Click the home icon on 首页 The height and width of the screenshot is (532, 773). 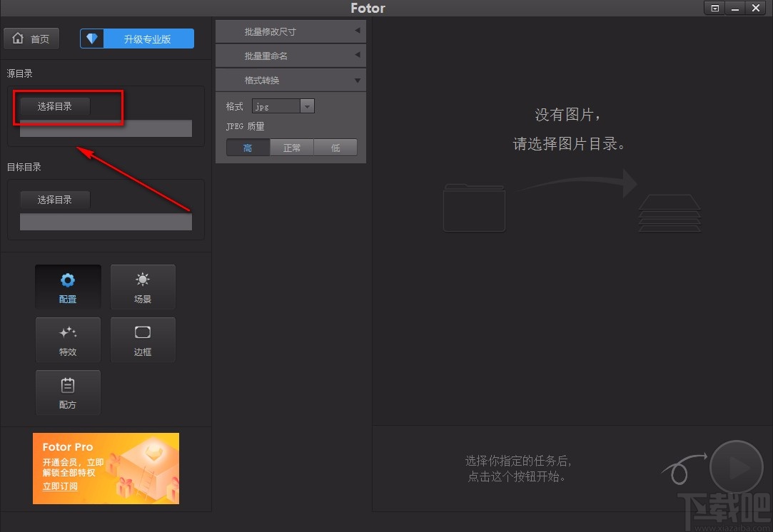18,39
